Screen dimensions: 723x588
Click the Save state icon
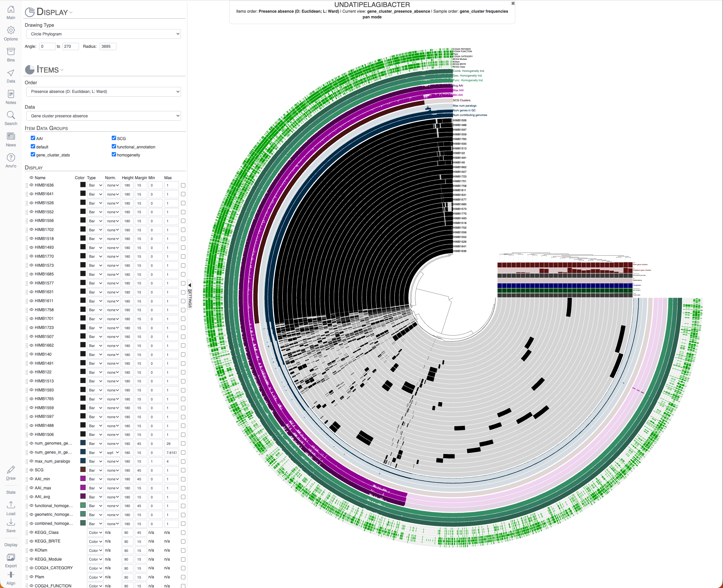pyautogui.click(x=11, y=522)
